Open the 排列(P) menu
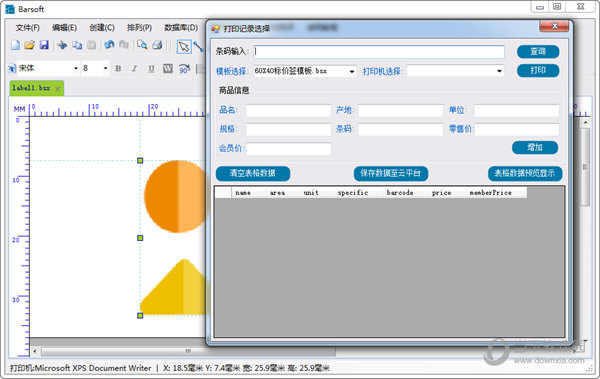Image resolution: width=600 pixels, height=379 pixels. tap(139, 28)
